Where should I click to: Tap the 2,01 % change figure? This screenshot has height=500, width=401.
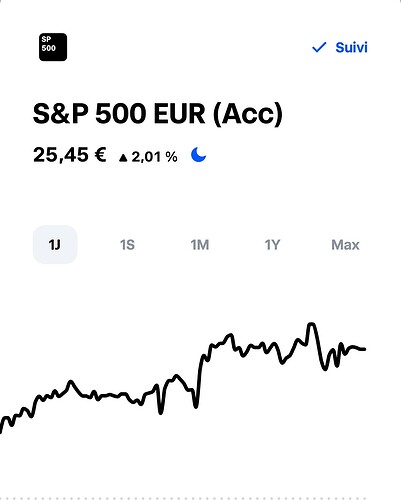point(154,157)
